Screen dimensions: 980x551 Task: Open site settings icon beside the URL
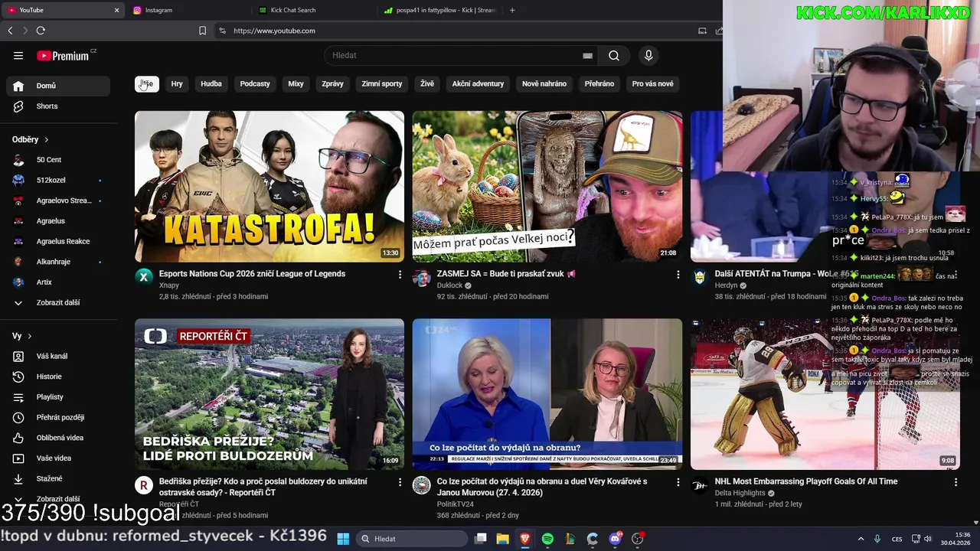point(222,31)
